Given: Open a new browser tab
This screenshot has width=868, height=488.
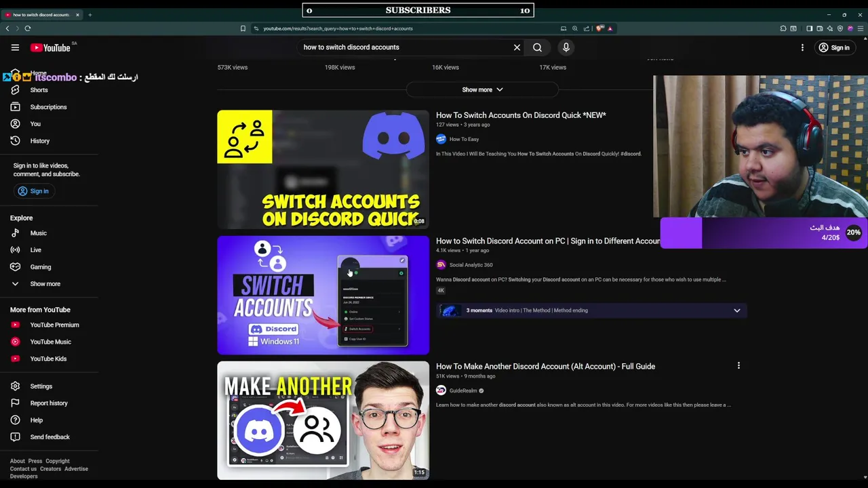Looking at the screenshot, I should click(x=90, y=14).
